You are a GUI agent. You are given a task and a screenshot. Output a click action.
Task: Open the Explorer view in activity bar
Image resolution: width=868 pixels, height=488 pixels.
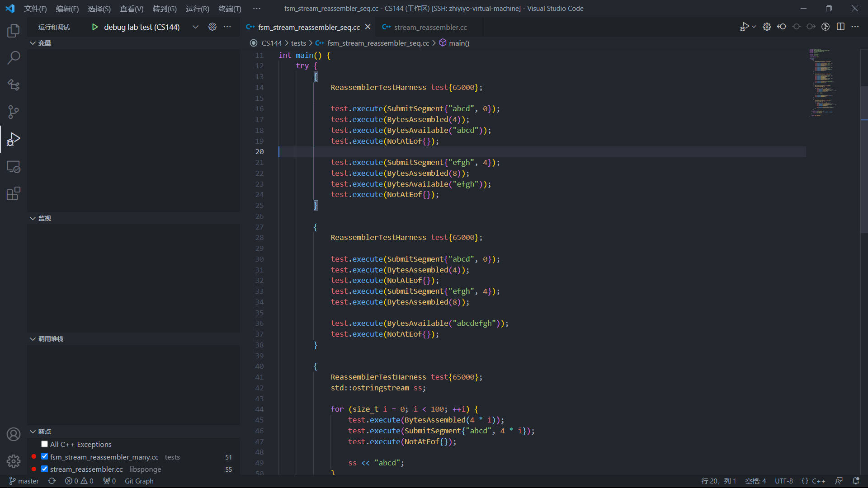14,31
